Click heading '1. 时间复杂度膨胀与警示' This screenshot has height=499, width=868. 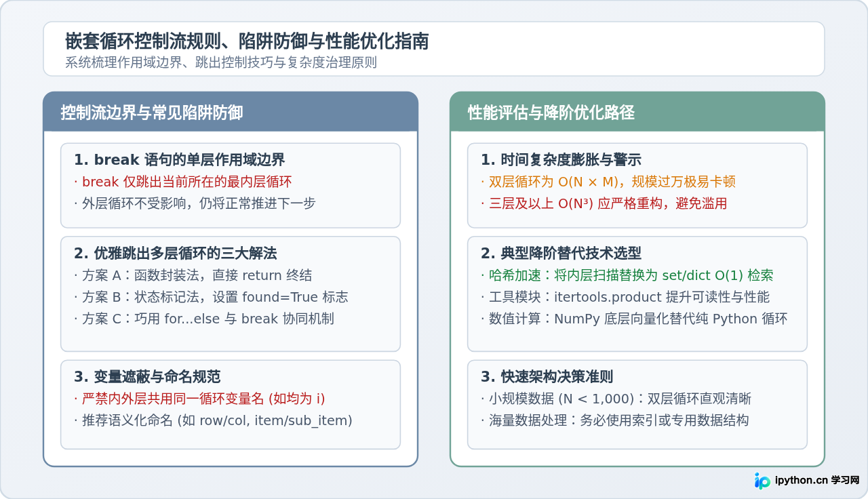click(561, 160)
